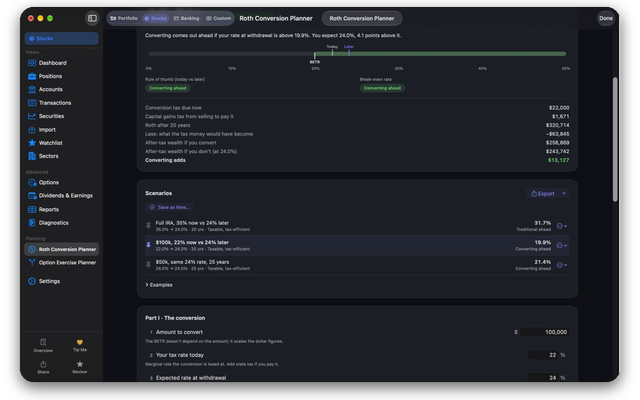Open options menu for $100k scenario
Viewport: 640px width, 400px height.
(x=562, y=246)
